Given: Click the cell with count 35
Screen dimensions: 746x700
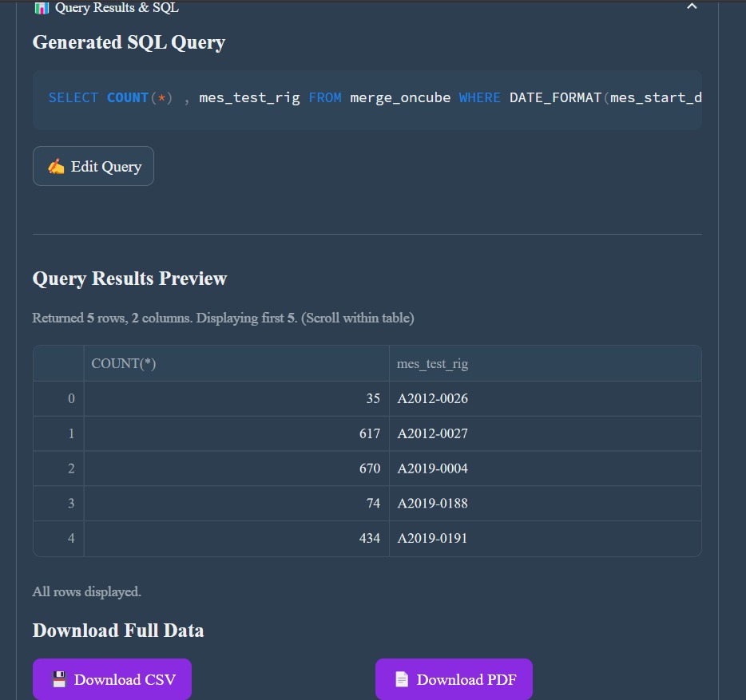Looking at the screenshot, I should [372, 398].
